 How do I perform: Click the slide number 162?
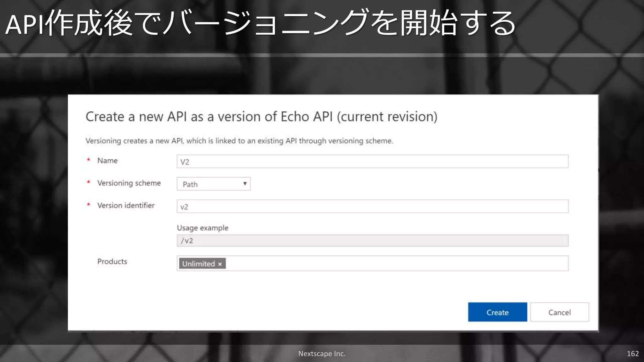click(x=633, y=354)
